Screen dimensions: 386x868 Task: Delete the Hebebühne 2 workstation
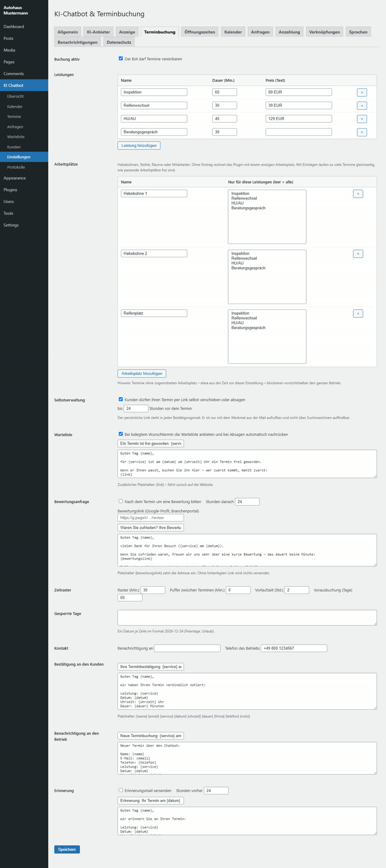click(358, 254)
